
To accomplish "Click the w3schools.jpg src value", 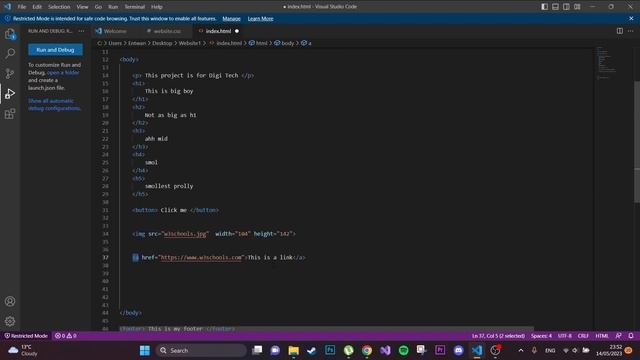I will (185, 234).
